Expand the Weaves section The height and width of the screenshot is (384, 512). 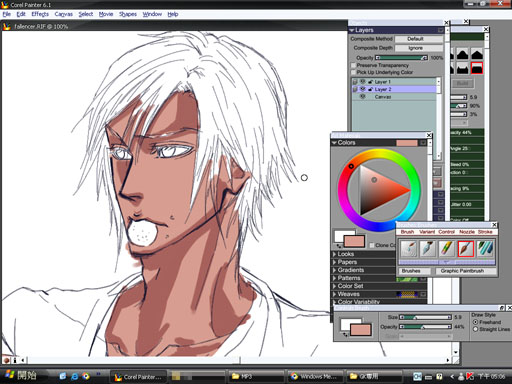pos(334,294)
